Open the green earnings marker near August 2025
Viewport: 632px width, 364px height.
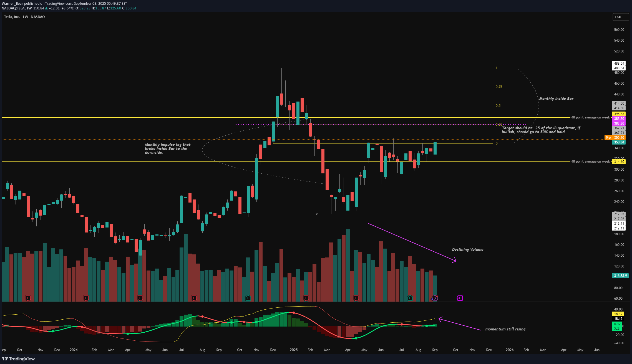(x=410, y=298)
